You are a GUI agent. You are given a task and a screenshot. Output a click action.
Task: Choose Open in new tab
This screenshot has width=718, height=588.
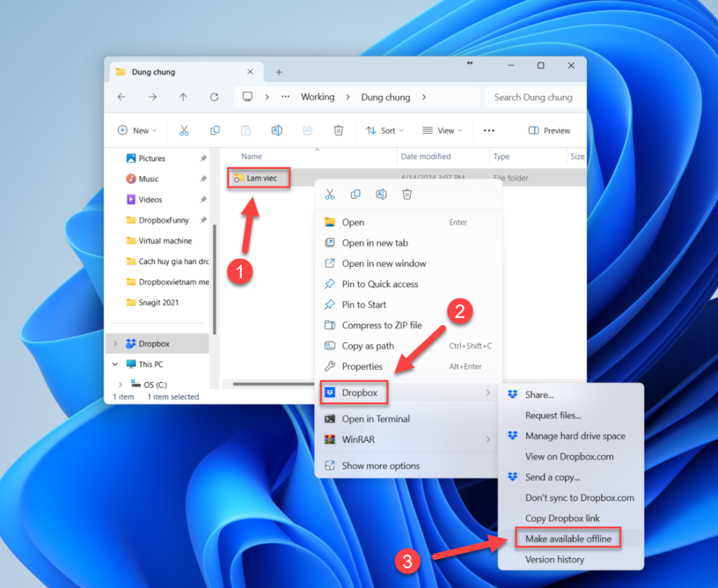(409, 243)
